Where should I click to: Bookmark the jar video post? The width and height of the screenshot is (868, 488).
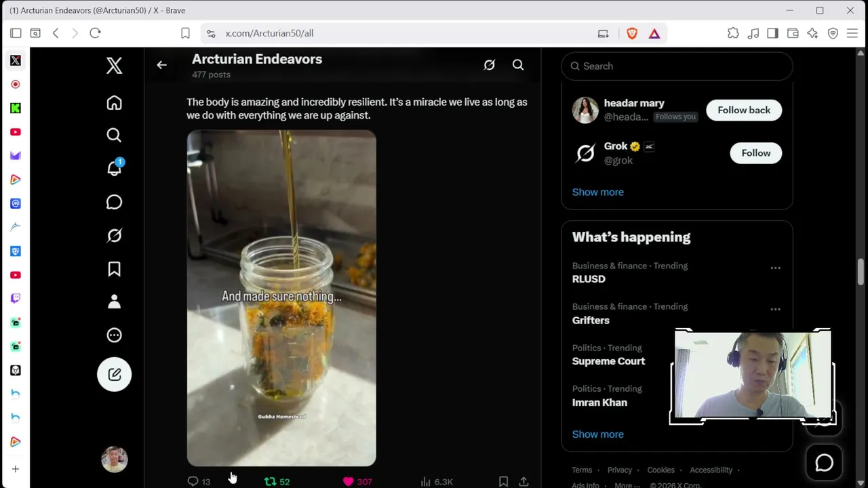(x=503, y=481)
